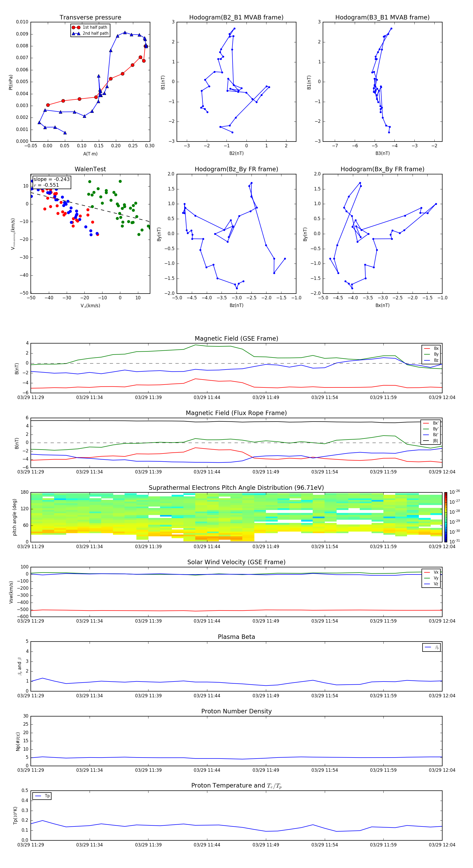Click the By legend entry in GSE magnetic field plot

click(x=431, y=354)
